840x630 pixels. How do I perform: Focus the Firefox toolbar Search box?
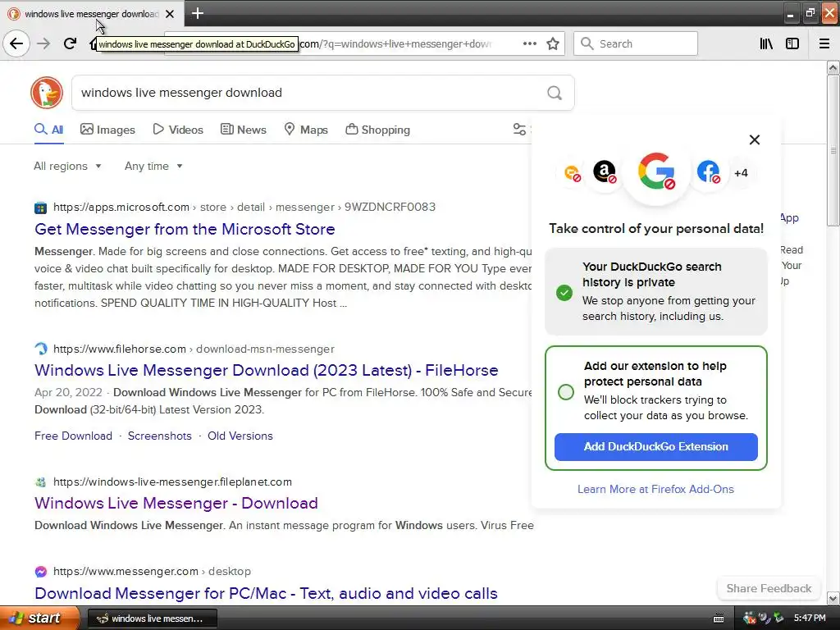coord(636,43)
